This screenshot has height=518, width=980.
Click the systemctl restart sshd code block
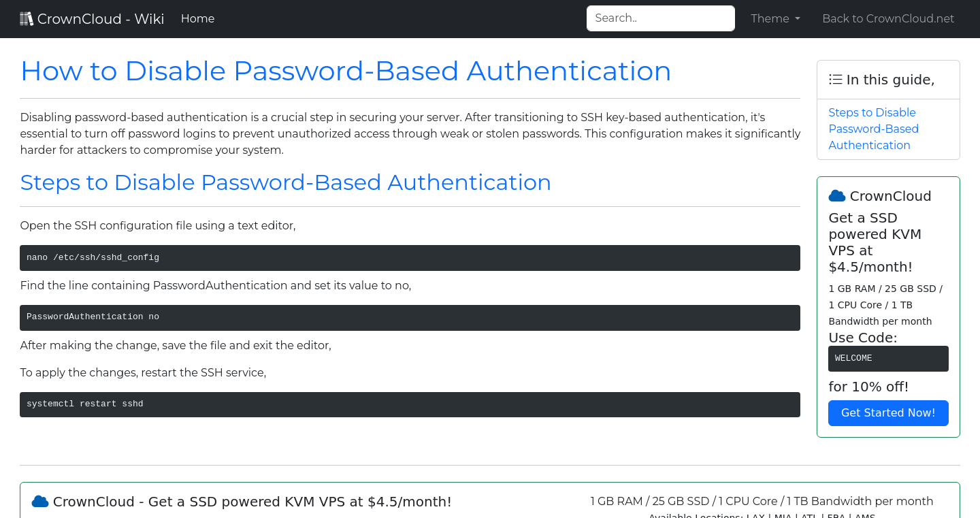(x=410, y=404)
